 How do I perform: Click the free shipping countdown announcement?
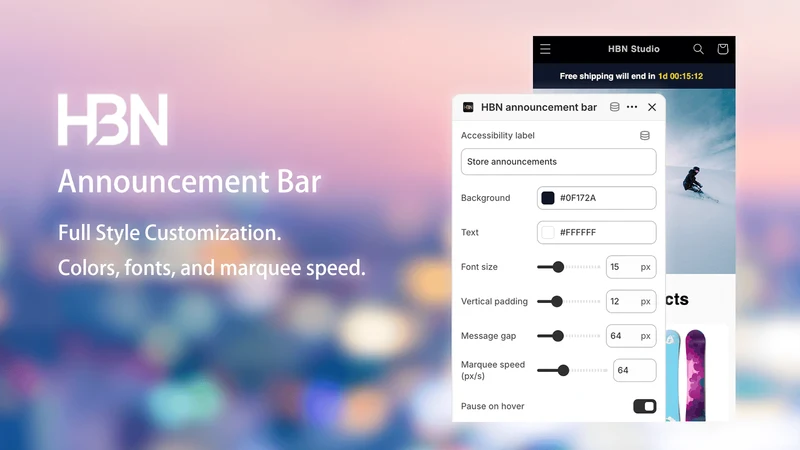[631, 76]
